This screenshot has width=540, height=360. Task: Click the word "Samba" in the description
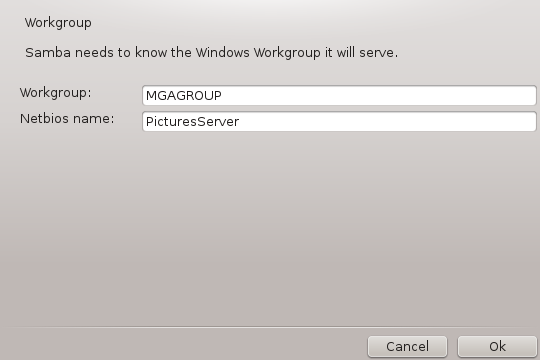tap(48, 53)
